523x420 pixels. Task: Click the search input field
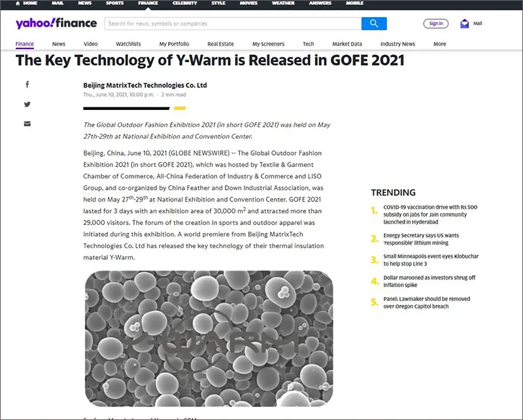(x=233, y=24)
